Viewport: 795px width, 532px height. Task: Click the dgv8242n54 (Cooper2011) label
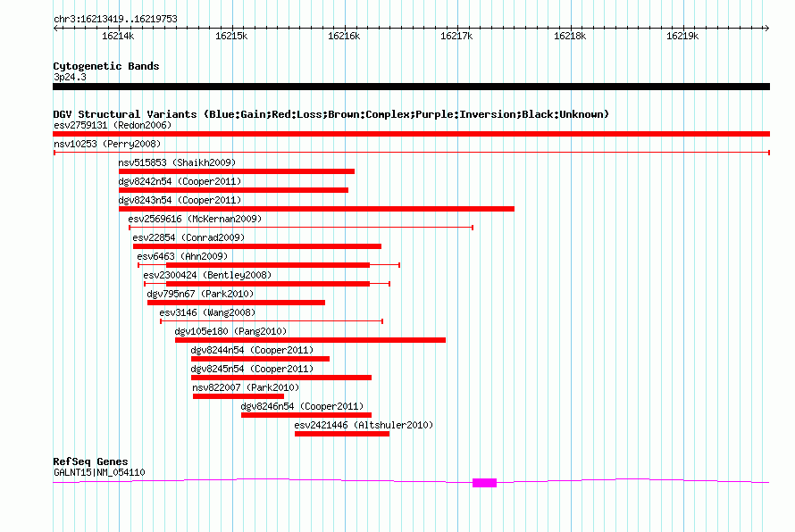(x=180, y=181)
